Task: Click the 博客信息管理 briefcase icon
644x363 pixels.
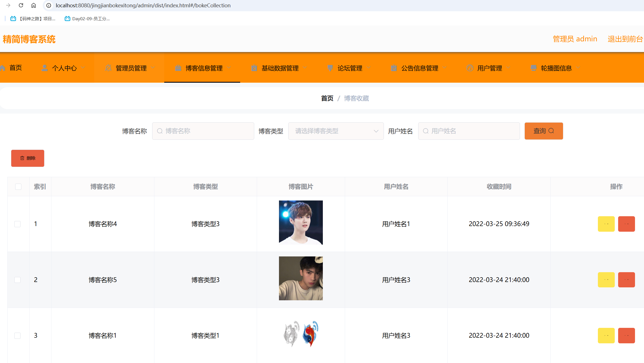Action: tap(178, 68)
